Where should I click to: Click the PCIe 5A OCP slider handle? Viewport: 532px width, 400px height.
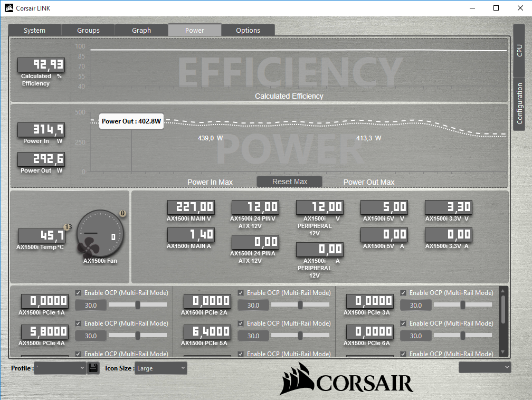pos(300,336)
